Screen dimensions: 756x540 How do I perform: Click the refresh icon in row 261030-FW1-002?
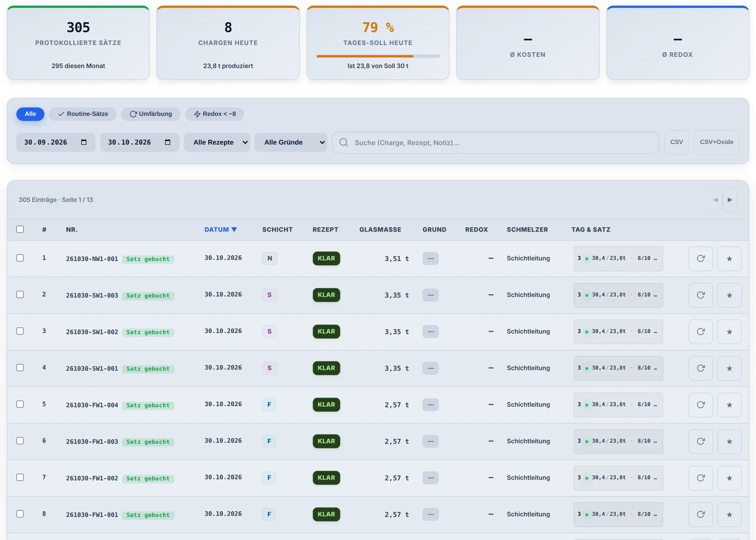[x=700, y=478]
